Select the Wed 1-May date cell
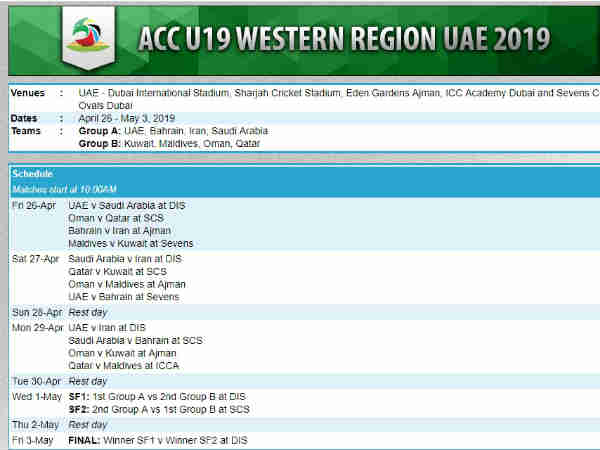This screenshot has width=600, height=450. point(37,397)
